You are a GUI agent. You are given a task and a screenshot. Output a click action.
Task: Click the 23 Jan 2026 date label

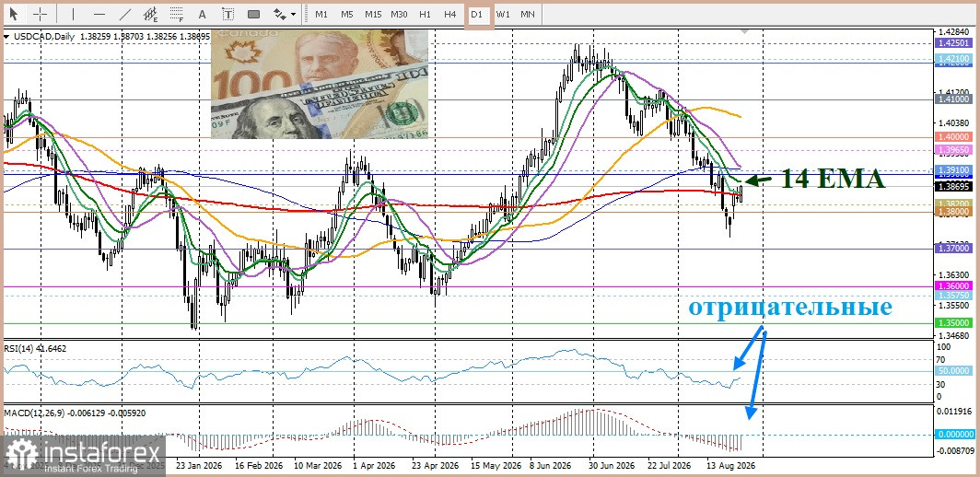(x=198, y=466)
